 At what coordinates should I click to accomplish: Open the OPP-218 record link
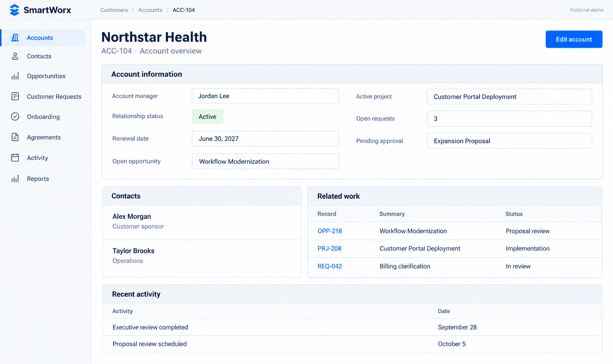pos(330,231)
